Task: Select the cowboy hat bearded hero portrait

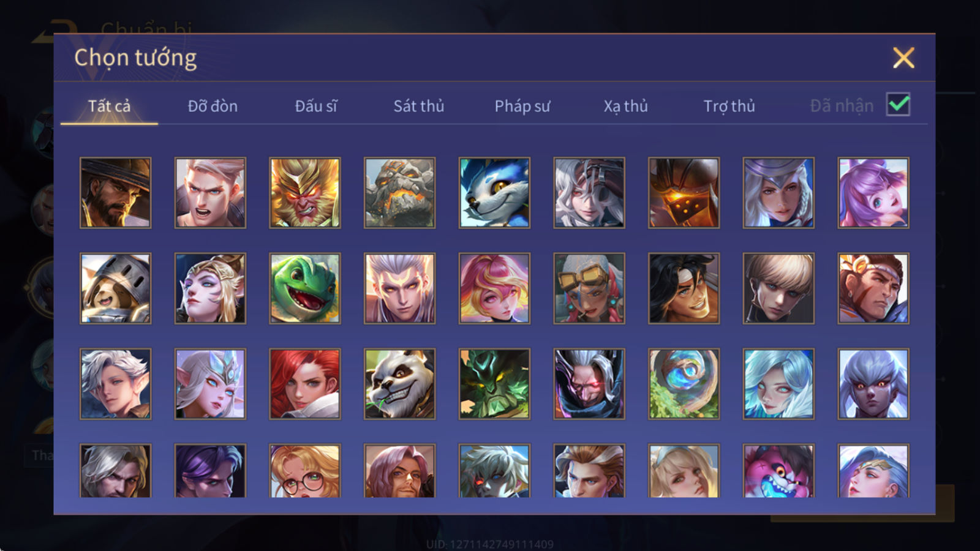Action: (x=115, y=193)
